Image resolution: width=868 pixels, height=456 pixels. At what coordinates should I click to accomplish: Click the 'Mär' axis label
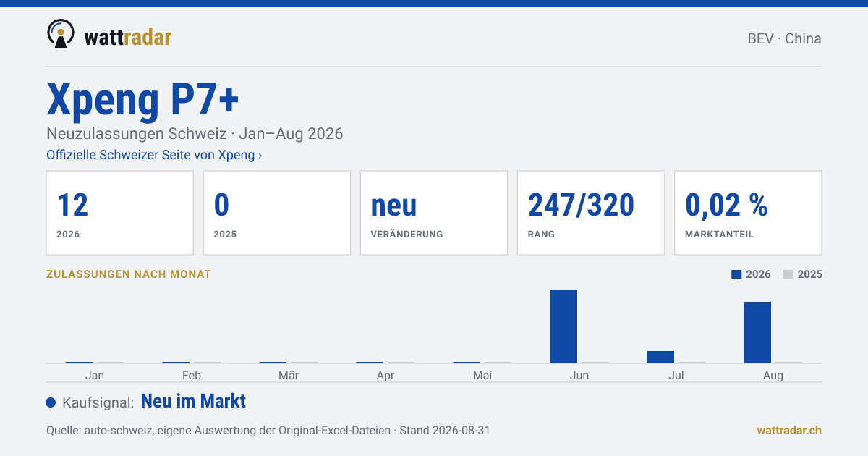tap(289, 375)
